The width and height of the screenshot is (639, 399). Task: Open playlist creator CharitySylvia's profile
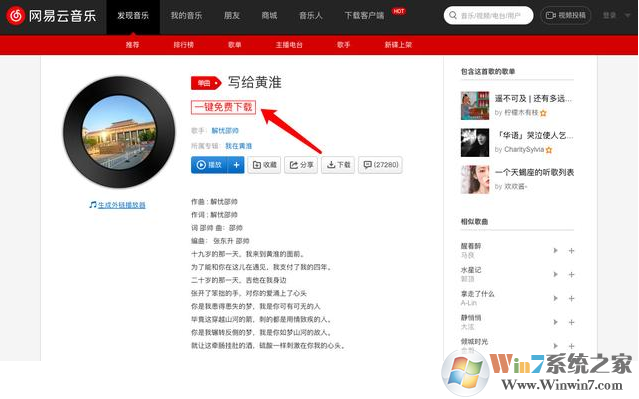tap(524, 150)
